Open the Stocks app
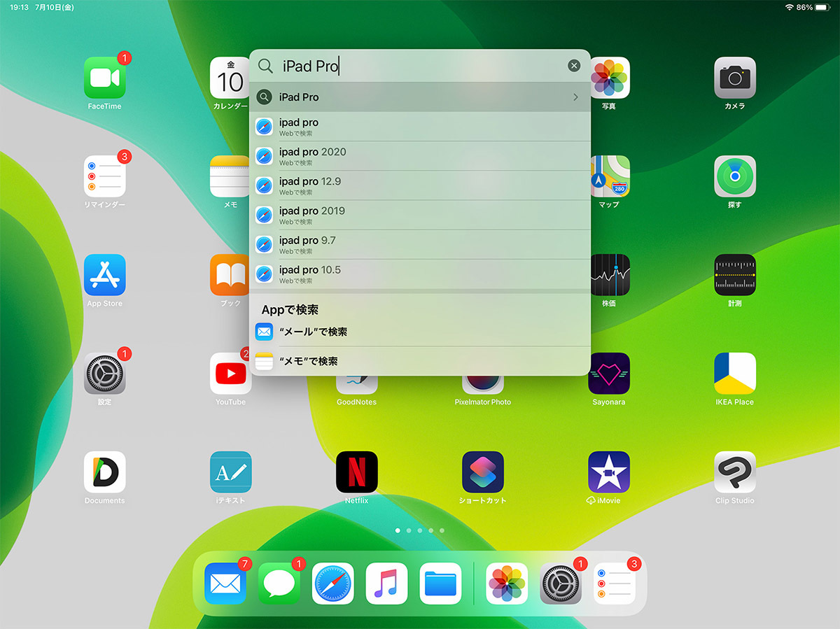The height and width of the screenshot is (629, 840). [x=610, y=275]
